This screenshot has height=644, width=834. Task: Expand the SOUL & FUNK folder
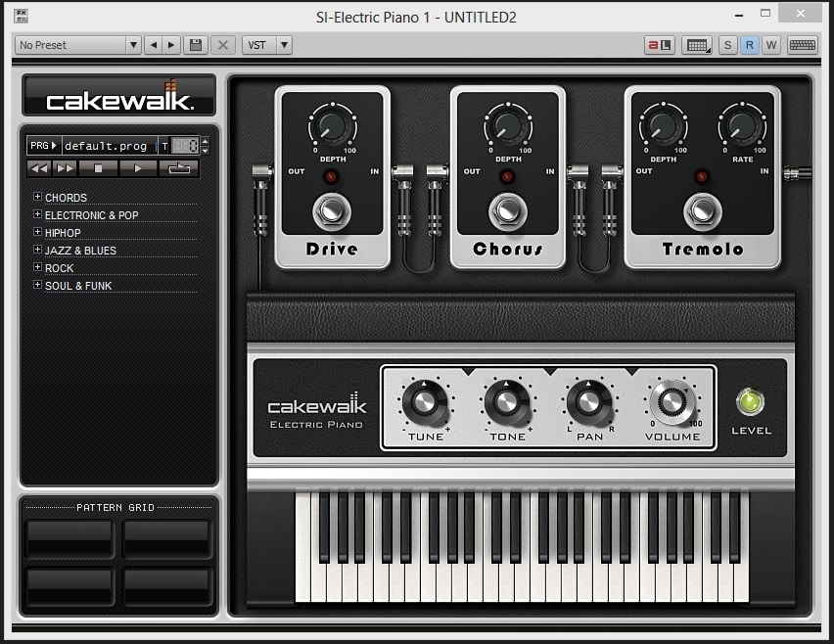point(37,284)
